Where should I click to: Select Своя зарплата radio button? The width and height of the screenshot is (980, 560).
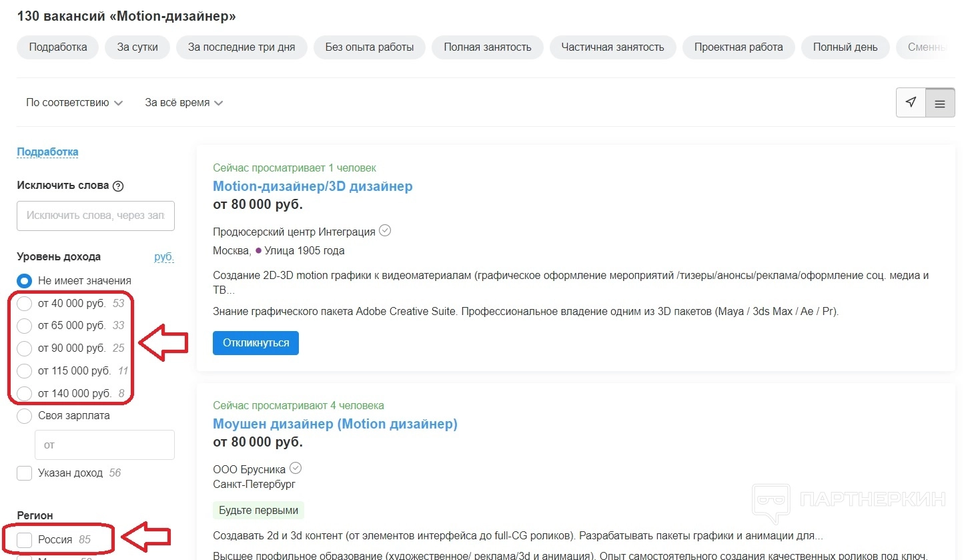point(25,416)
